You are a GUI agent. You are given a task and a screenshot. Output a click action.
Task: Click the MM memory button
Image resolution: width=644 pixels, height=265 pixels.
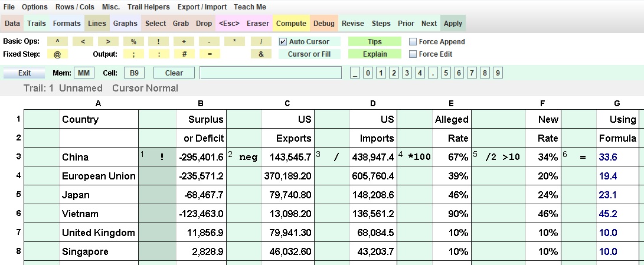pos(84,73)
